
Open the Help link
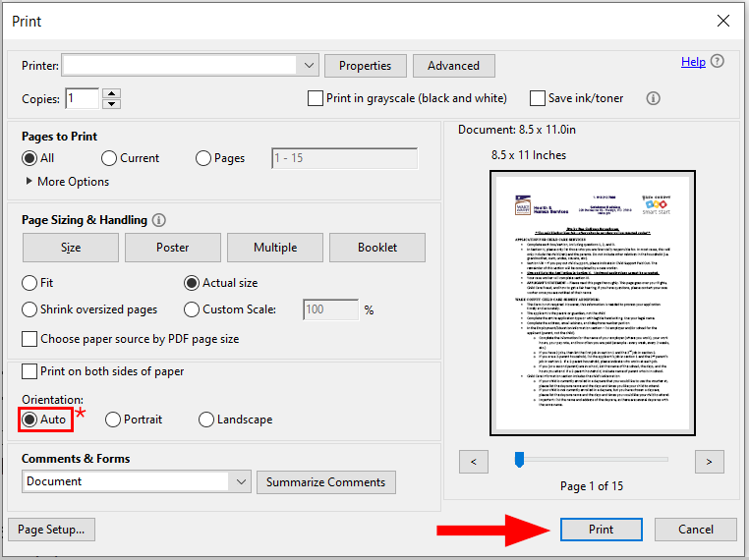(693, 62)
